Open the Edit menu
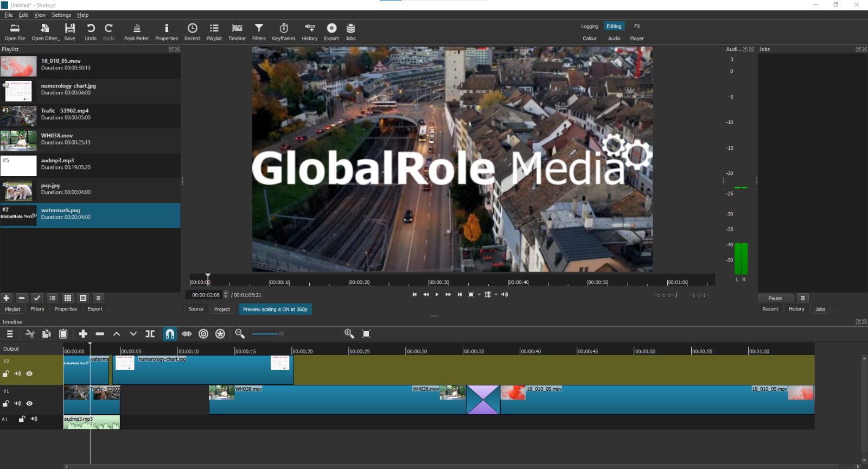 [x=23, y=15]
